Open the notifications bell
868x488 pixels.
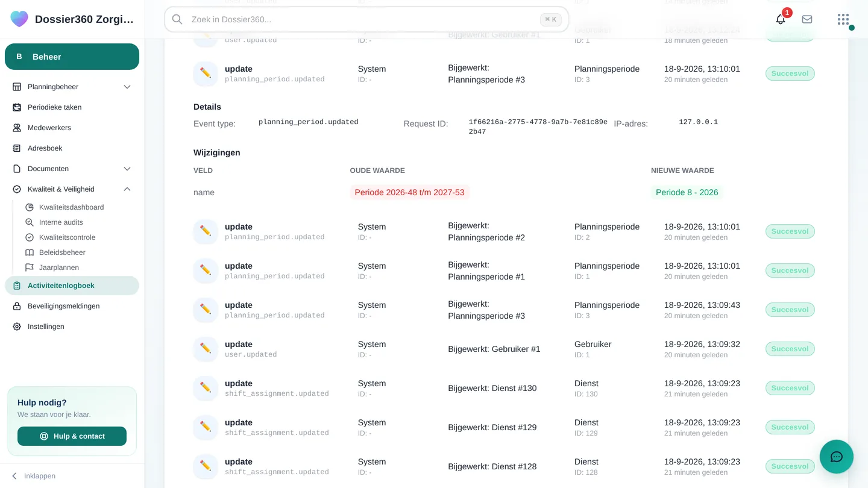click(x=781, y=19)
